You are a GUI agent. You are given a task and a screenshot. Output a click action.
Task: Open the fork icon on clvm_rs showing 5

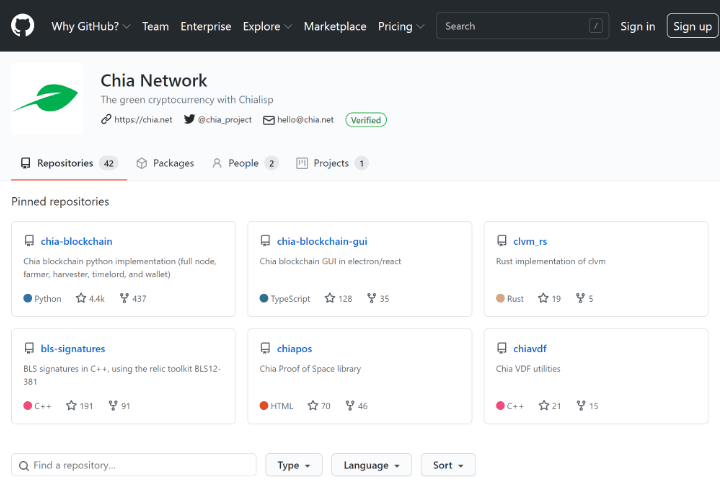[580, 298]
